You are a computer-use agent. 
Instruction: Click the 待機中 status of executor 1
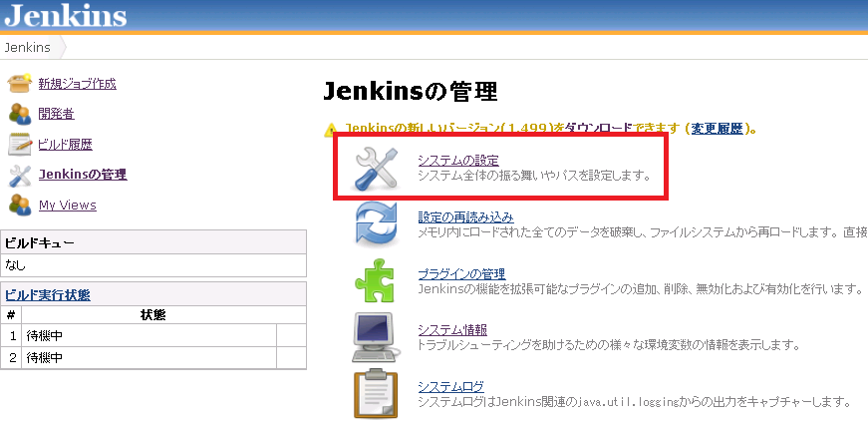click(x=45, y=335)
